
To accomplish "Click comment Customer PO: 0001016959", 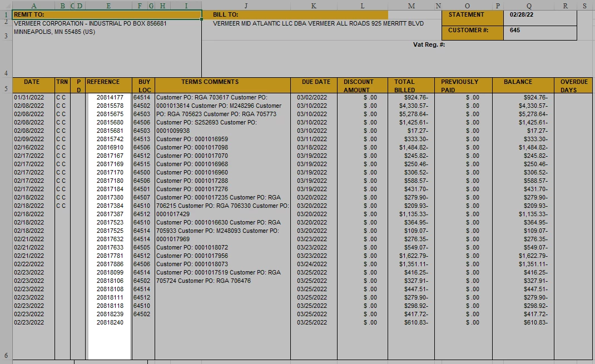I will pos(192,139).
